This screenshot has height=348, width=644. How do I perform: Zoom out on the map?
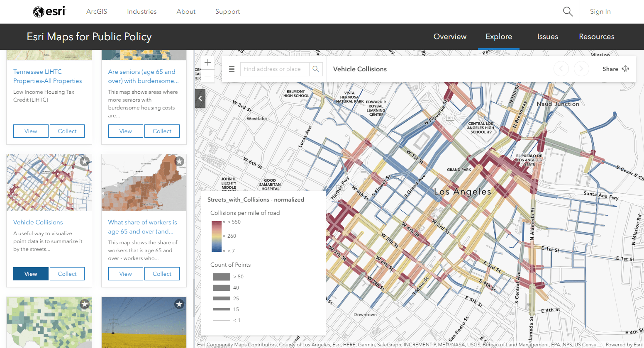tap(208, 76)
